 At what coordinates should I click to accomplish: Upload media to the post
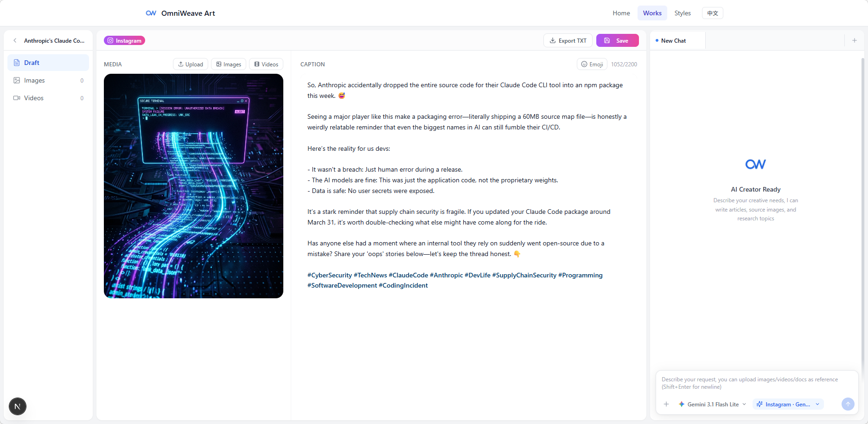(x=191, y=64)
